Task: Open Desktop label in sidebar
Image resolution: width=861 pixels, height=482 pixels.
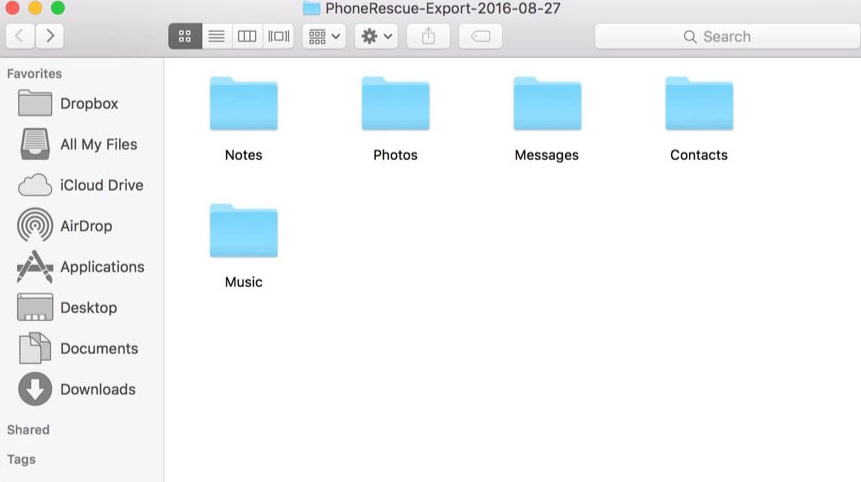Action: tap(88, 307)
